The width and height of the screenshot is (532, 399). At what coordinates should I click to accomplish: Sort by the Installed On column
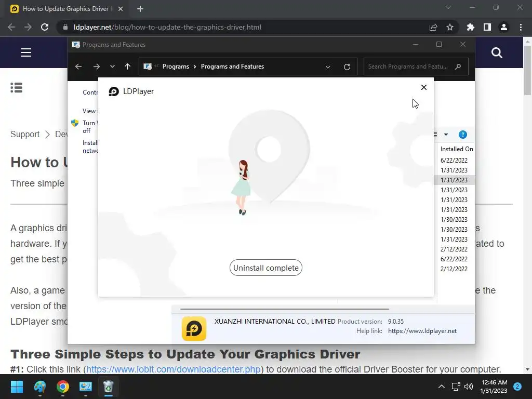point(456,149)
